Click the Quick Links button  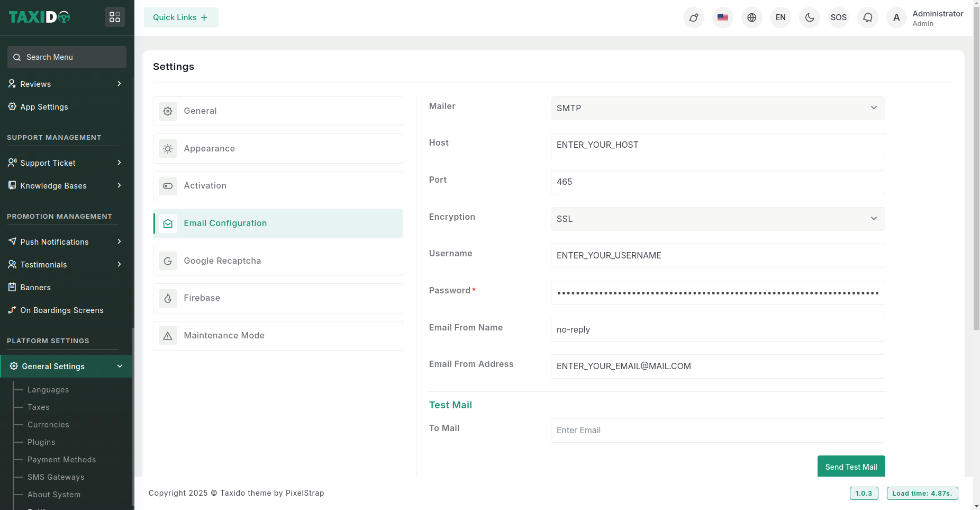pyautogui.click(x=181, y=17)
